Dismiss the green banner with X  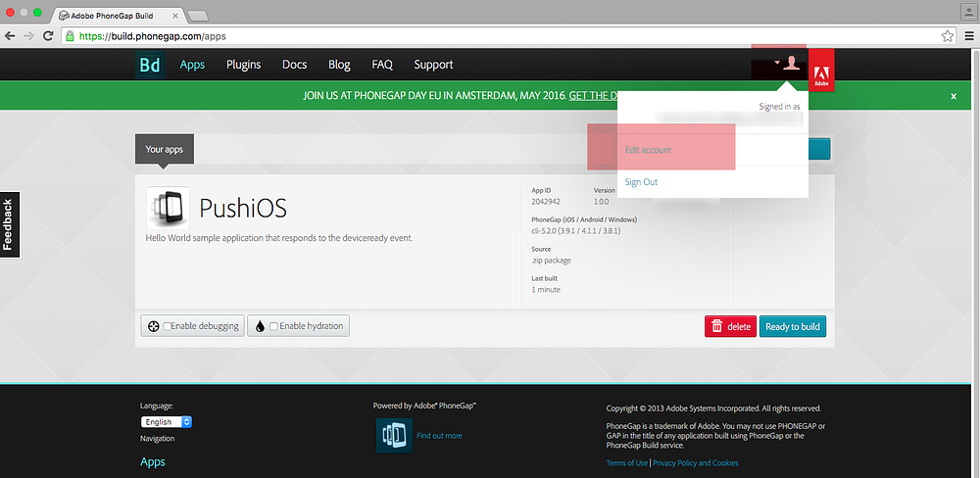tap(954, 96)
